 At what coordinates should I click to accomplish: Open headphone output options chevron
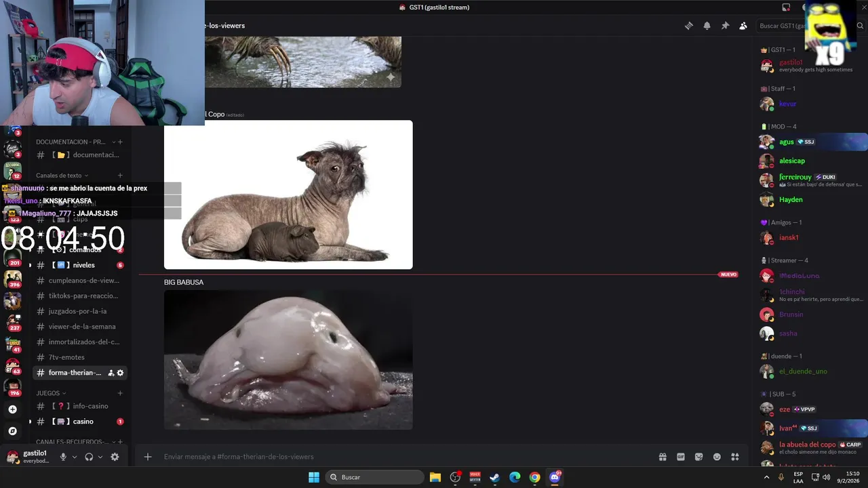[100, 457]
